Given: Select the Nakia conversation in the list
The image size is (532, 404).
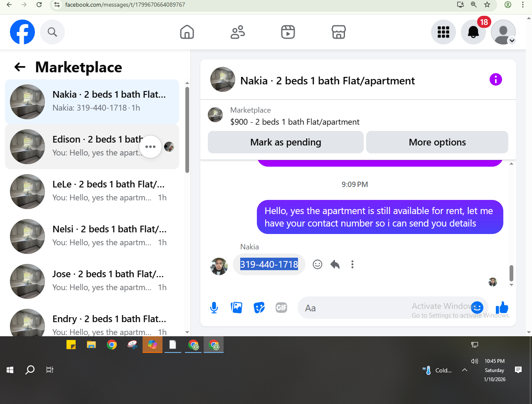Looking at the screenshot, I should tap(92, 102).
